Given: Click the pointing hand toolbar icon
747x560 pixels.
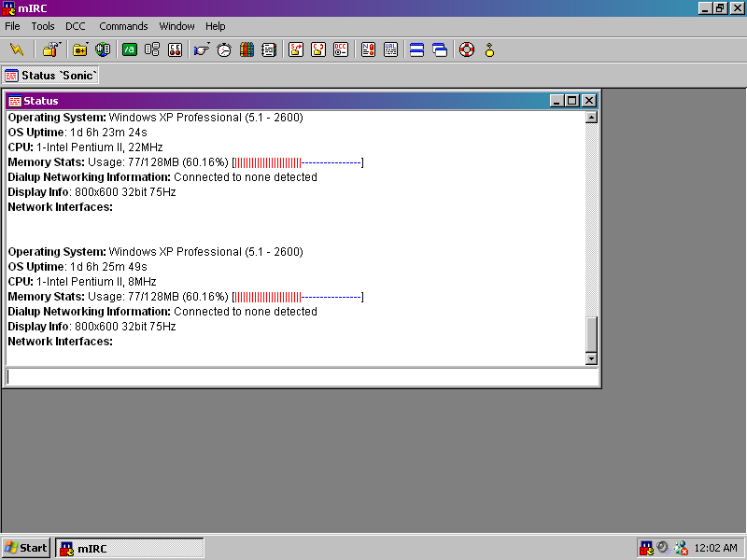Looking at the screenshot, I should pyautogui.click(x=202, y=49).
